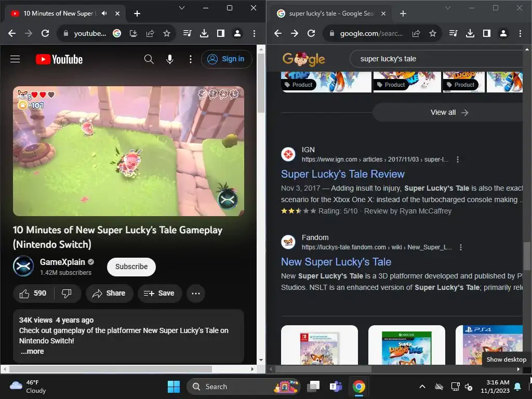Dislike the GameXplain video
This screenshot has height=399, width=532.
(67, 294)
